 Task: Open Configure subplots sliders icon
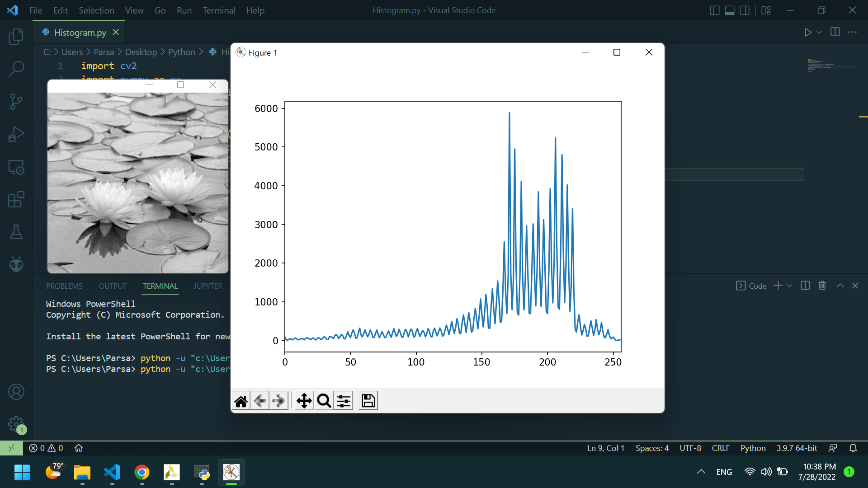(344, 401)
